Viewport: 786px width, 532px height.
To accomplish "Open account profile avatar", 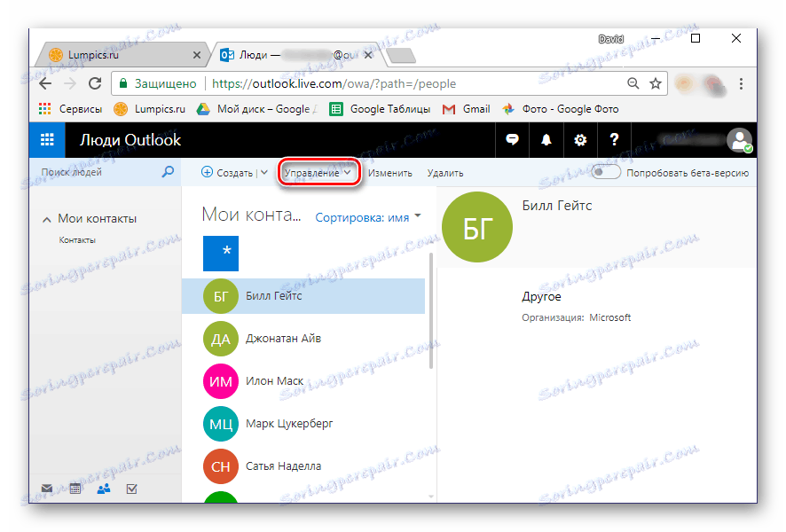I will [x=739, y=140].
